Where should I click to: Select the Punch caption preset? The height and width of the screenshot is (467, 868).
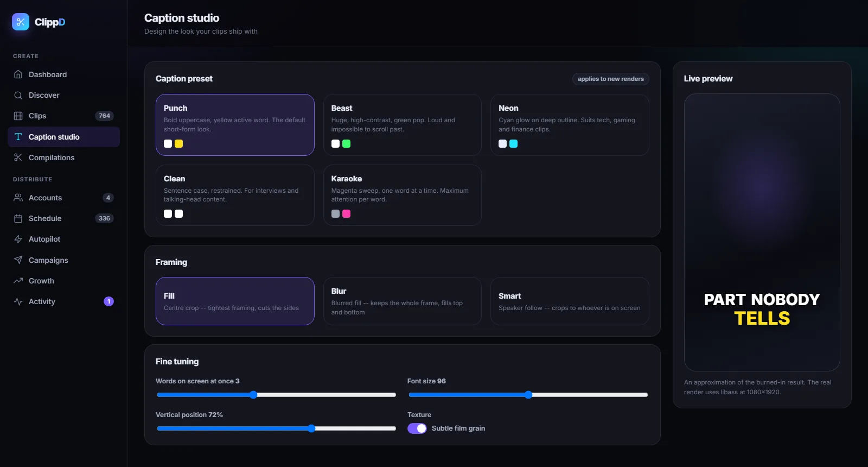235,125
